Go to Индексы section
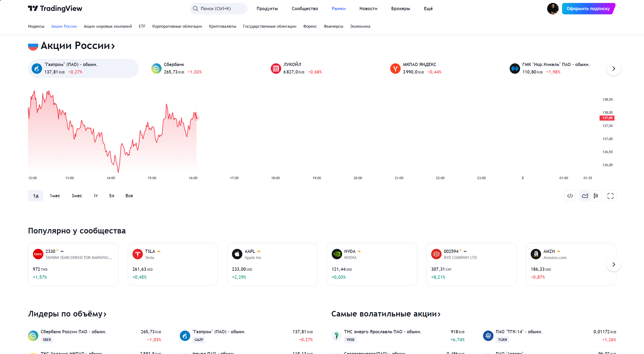This screenshot has height=354, width=644. [x=36, y=26]
